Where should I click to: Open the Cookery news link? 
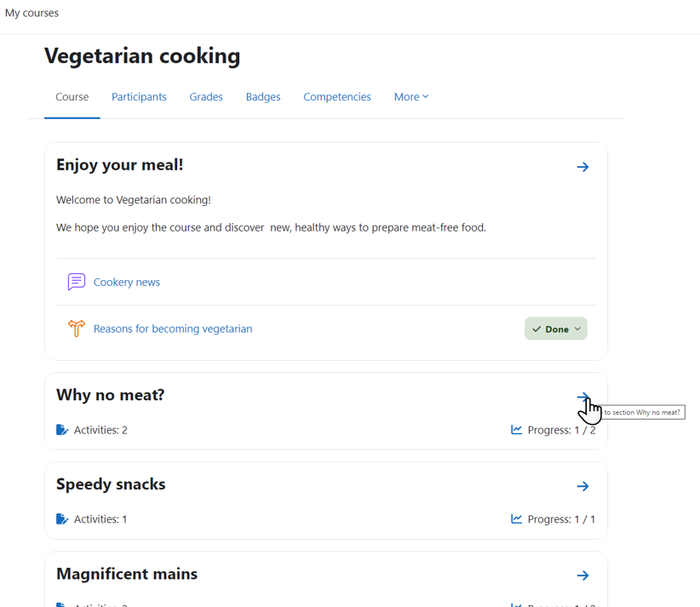coord(126,282)
